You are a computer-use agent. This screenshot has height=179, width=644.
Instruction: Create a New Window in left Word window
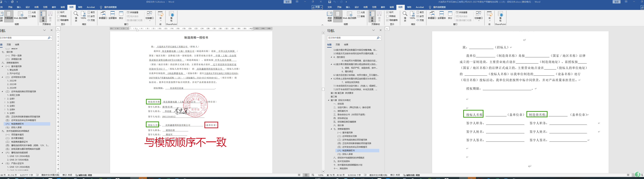103,15
